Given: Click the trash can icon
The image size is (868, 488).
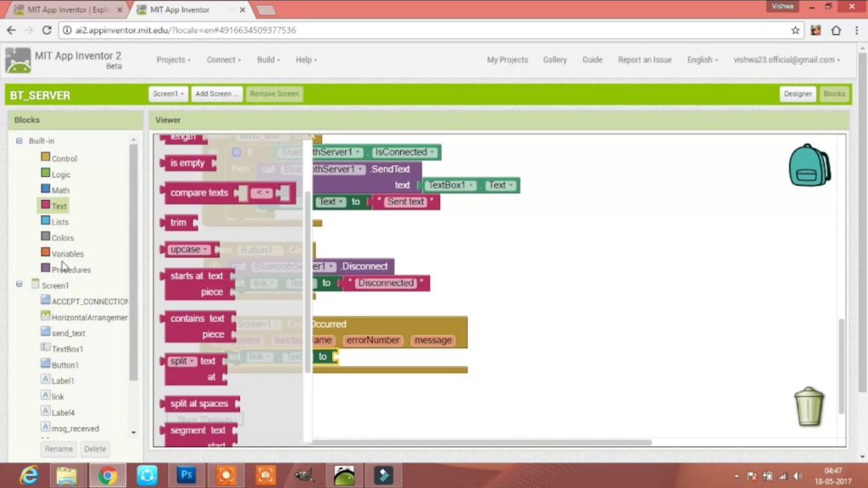Looking at the screenshot, I should (809, 406).
